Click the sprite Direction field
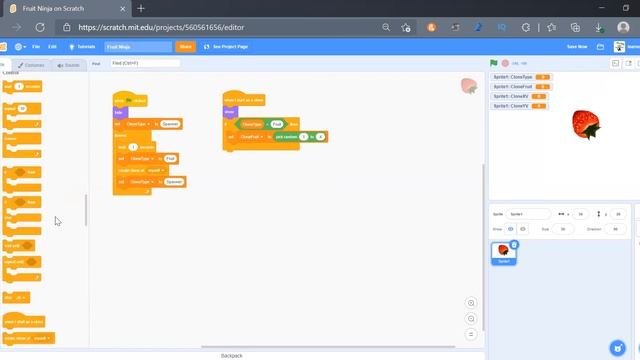Viewport: 640px width, 360px height. (x=615, y=229)
